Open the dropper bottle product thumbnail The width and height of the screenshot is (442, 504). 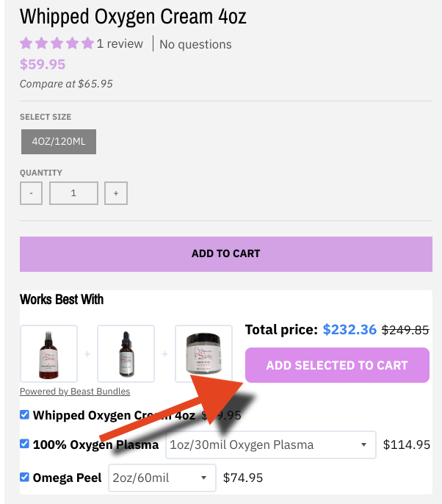[126, 353]
